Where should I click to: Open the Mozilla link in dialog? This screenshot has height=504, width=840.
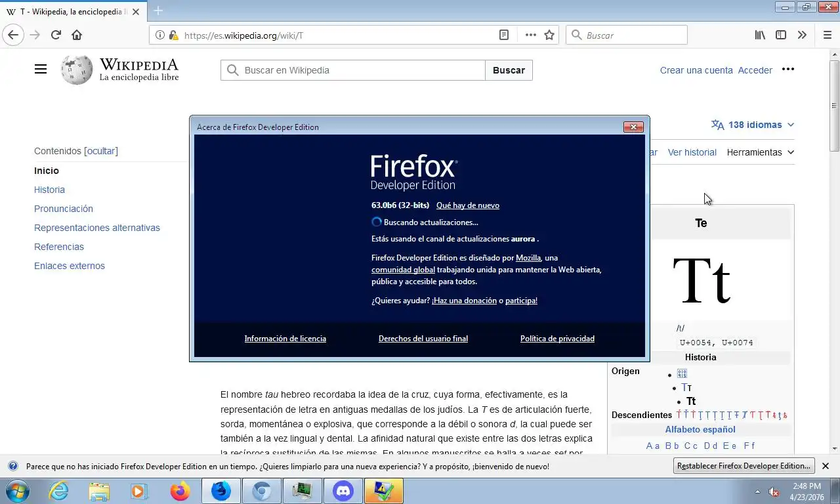point(528,258)
